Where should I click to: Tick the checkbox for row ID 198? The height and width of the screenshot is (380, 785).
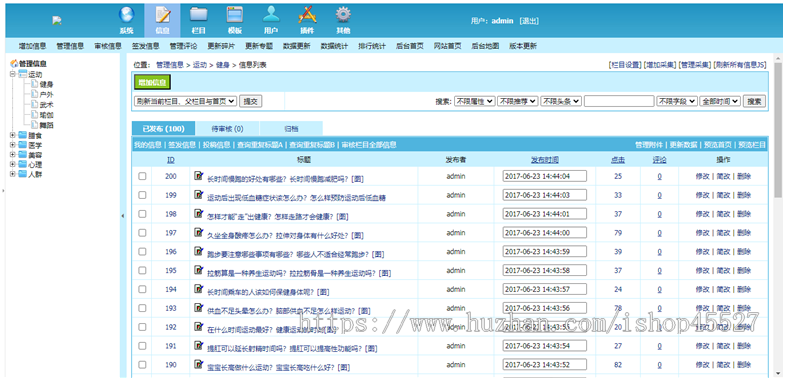tap(142, 214)
